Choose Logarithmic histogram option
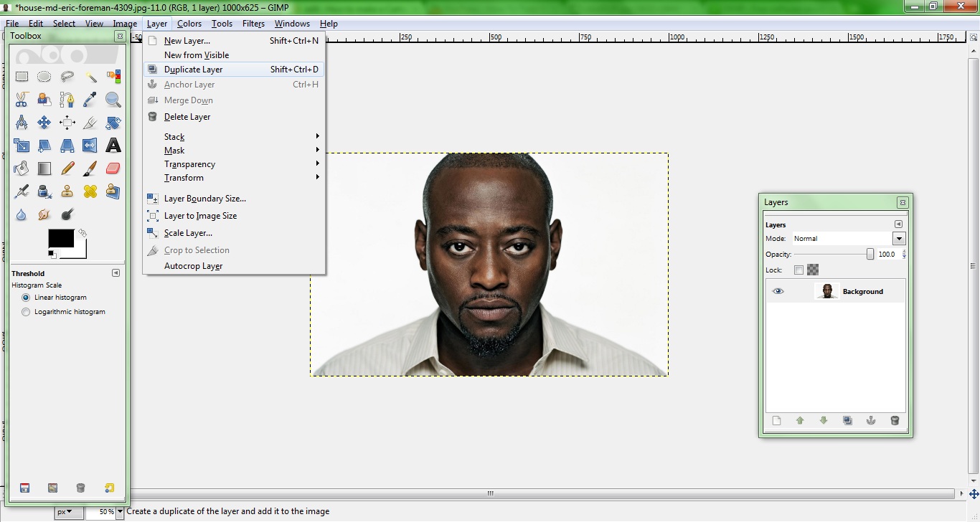The image size is (980, 522). [63, 312]
